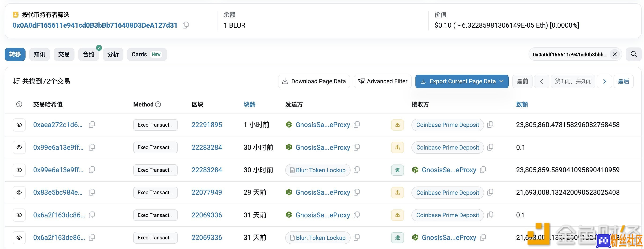
Task: Open the Cards New tab
Action: point(147,54)
